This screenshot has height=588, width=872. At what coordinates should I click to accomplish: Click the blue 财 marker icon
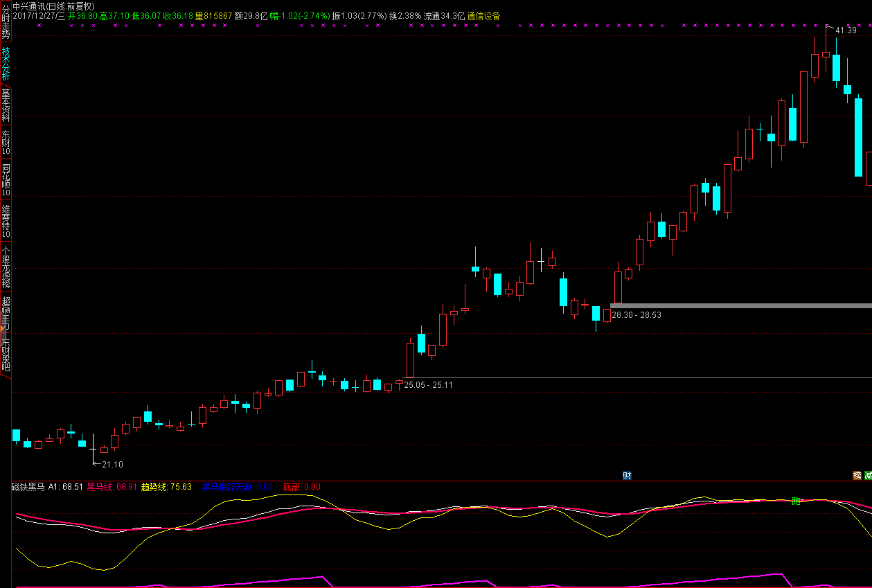pos(627,475)
